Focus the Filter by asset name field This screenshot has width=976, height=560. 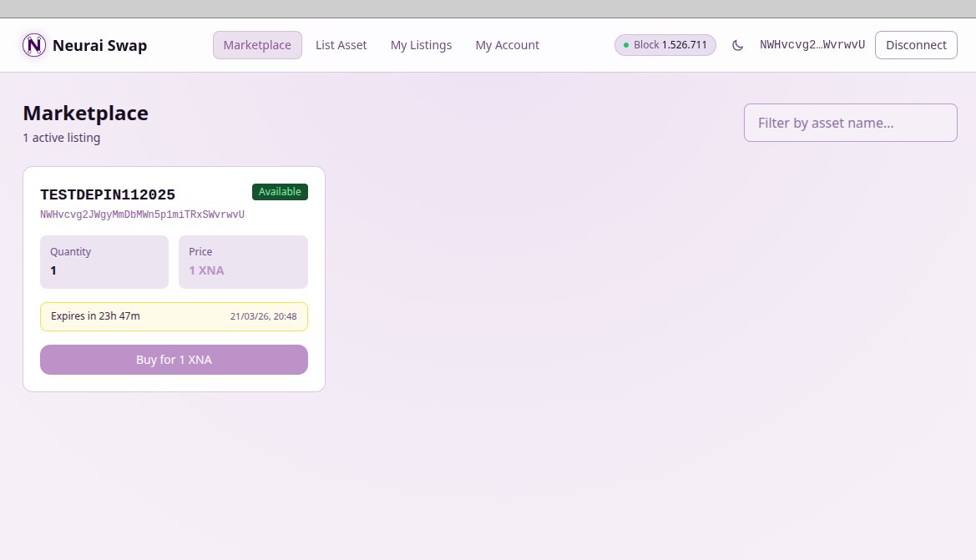(x=850, y=123)
